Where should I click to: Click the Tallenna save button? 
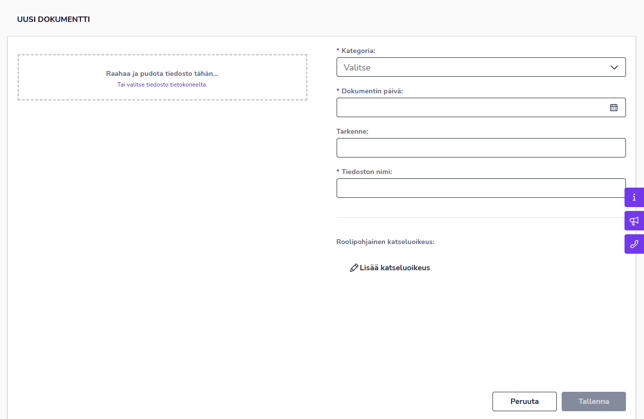click(x=593, y=401)
